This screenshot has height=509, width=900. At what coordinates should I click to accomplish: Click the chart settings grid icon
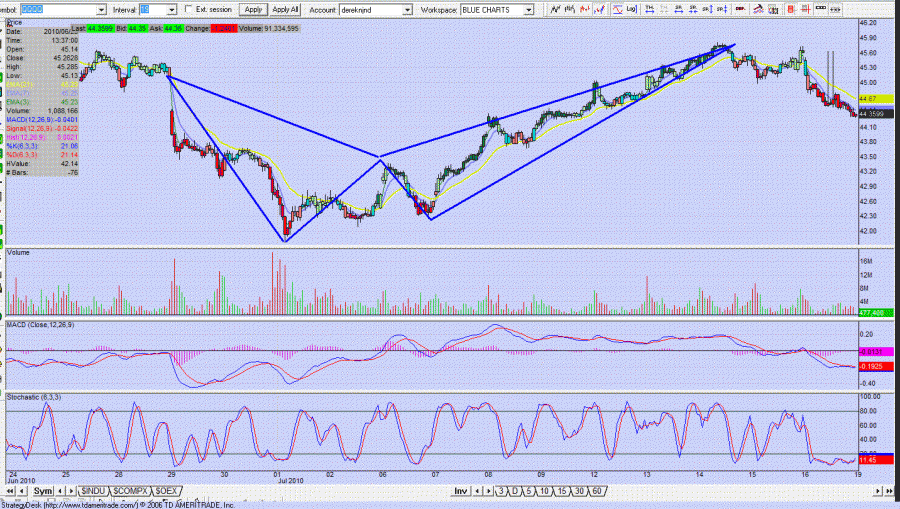[x=773, y=9]
